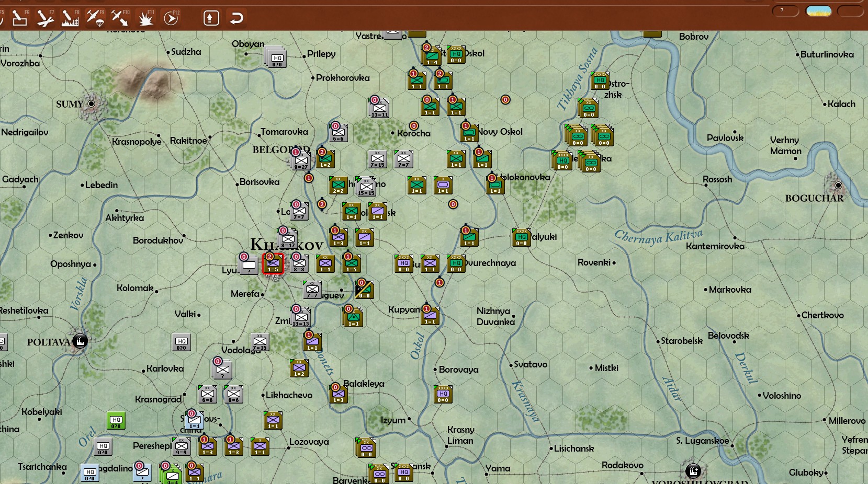Click the Sumy city symbol
Viewport: 868px width, 484px height.
[91, 103]
